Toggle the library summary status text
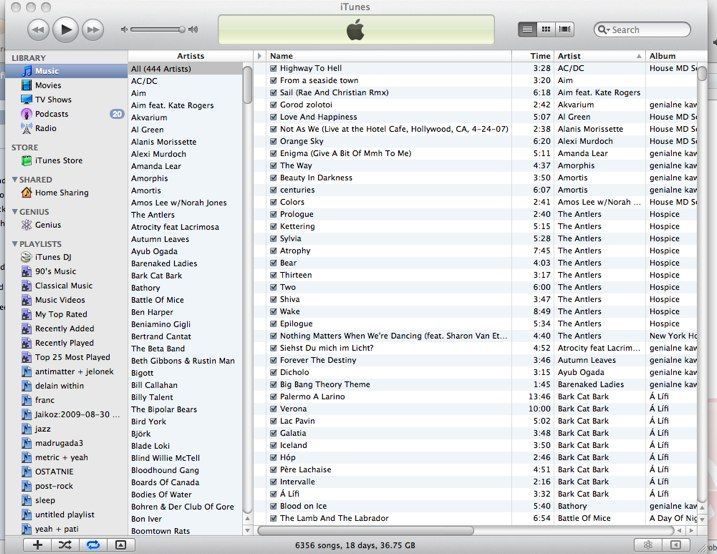The height and width of the screenshot is (554, 717). 355,545
